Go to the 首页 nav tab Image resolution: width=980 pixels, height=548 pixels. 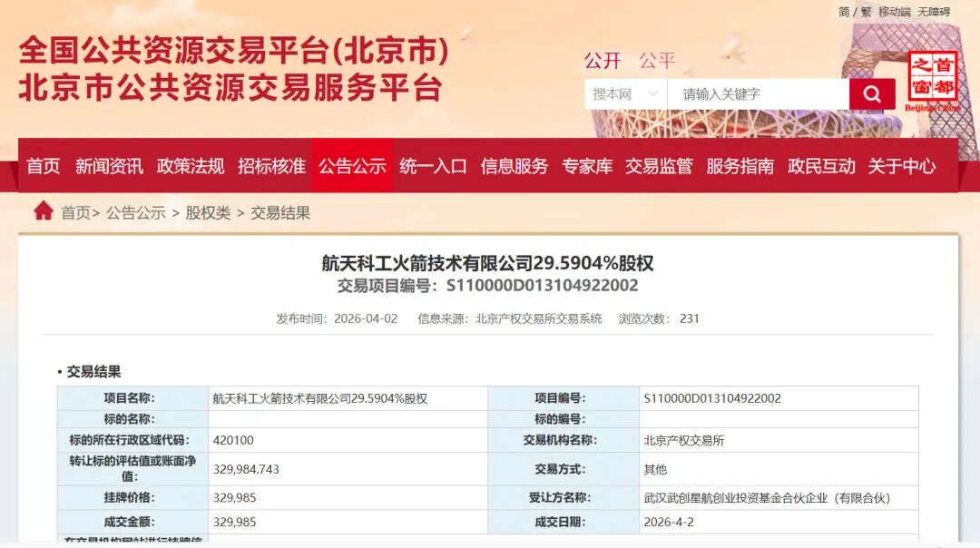tap(43, 166)
